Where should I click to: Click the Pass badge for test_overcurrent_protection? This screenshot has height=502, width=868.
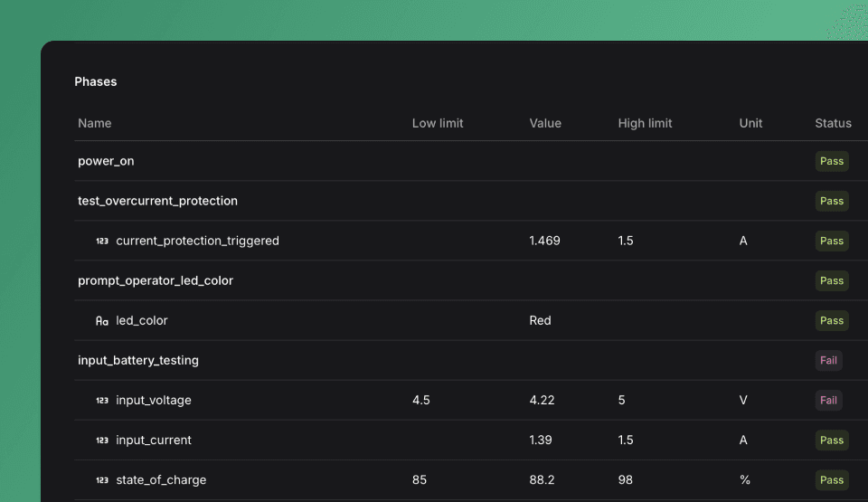[x=832, y=201]
